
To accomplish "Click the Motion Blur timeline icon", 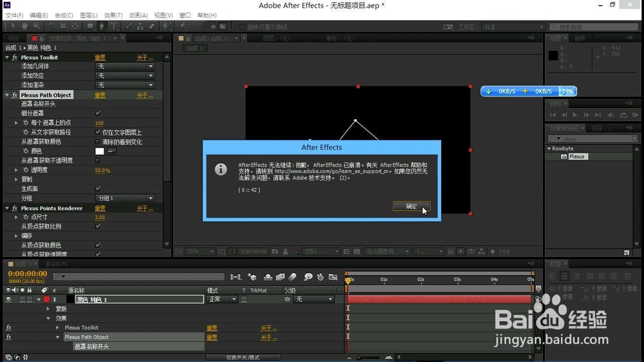I will [292, 277].
